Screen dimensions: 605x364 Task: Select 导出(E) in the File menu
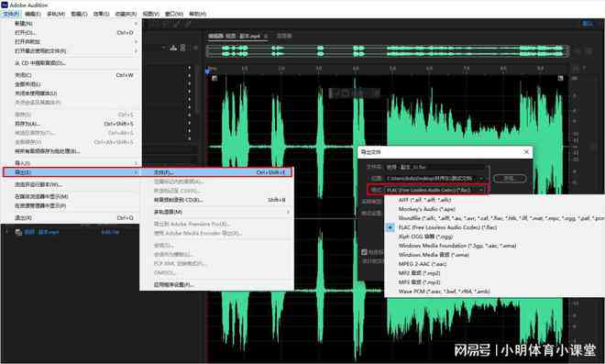(x=71, y=172)
